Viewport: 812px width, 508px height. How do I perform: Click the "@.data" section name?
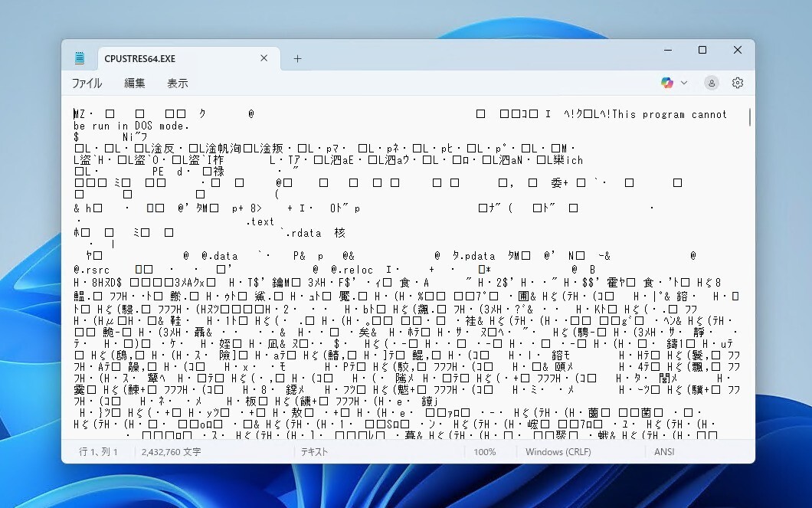coord(220,256)
